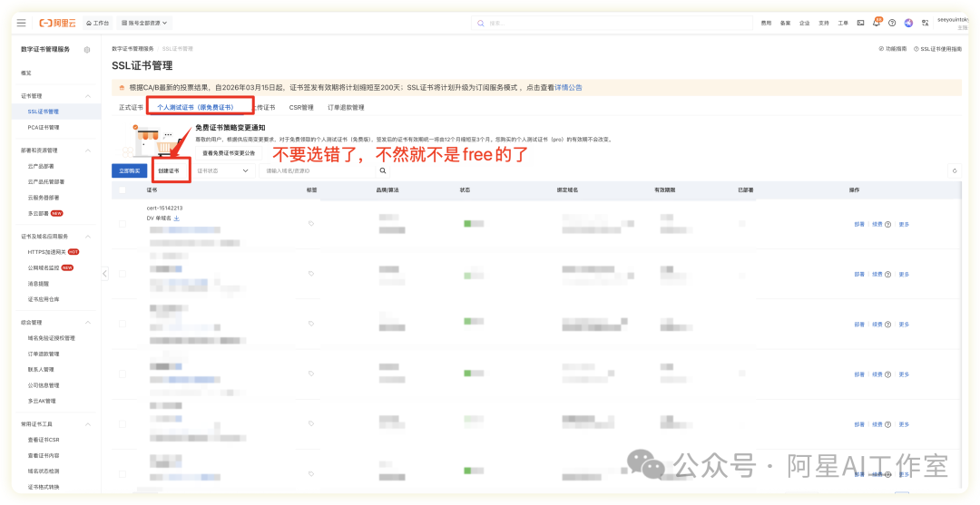Open the 证书状态 filter dropdown
Image resolution: width=980 pixels, height=505 pixels.
[224, 170]
